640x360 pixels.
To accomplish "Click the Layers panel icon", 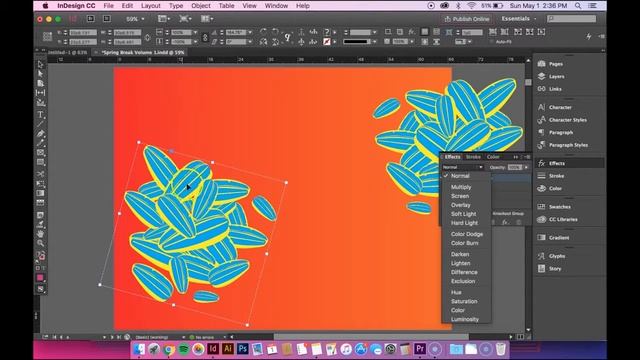I will [x=542, y=76].
